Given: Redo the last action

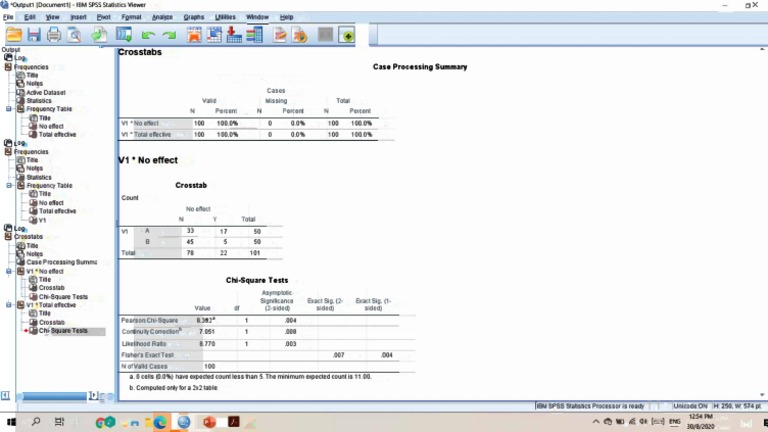Looking at the screenshot, I should [x=169, y=35].
